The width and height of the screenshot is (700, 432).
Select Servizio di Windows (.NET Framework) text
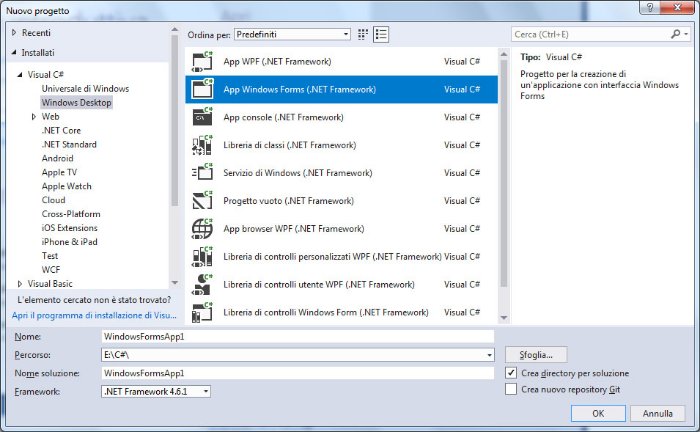pyautogui.click(x=298, y=173)
